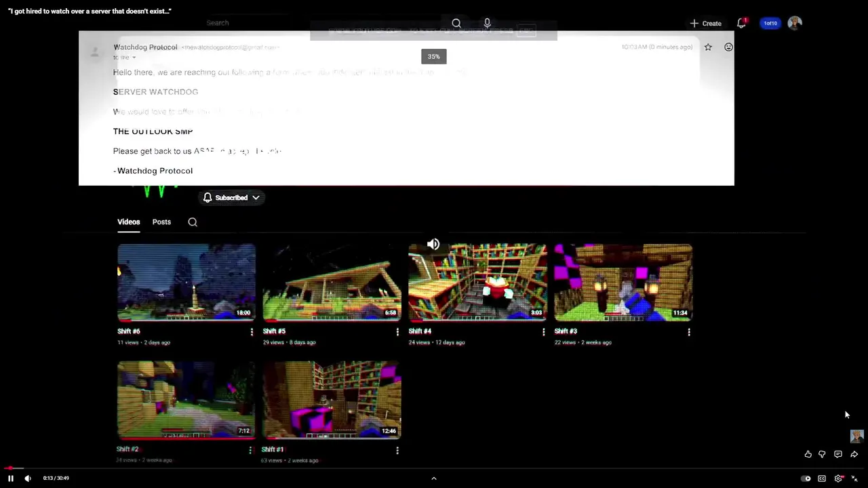Open the three-dot menu for Shift #4

click(543, 332)
